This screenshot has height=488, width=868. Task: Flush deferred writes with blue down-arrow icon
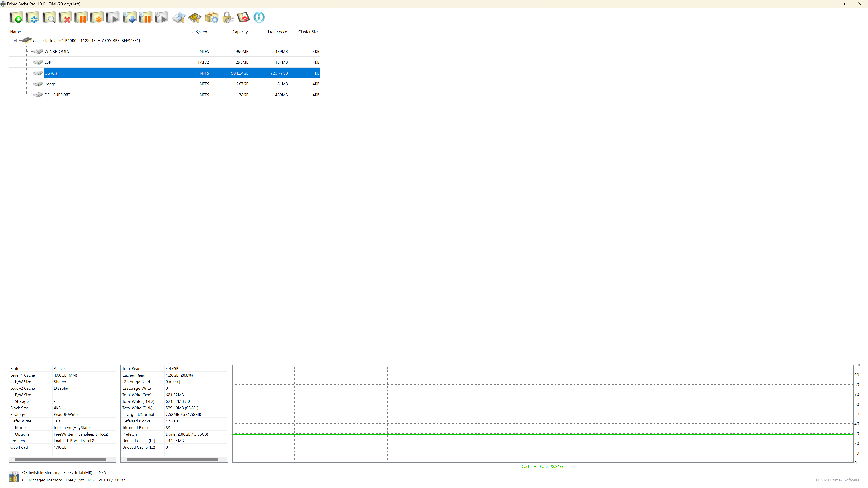point(129,17)
